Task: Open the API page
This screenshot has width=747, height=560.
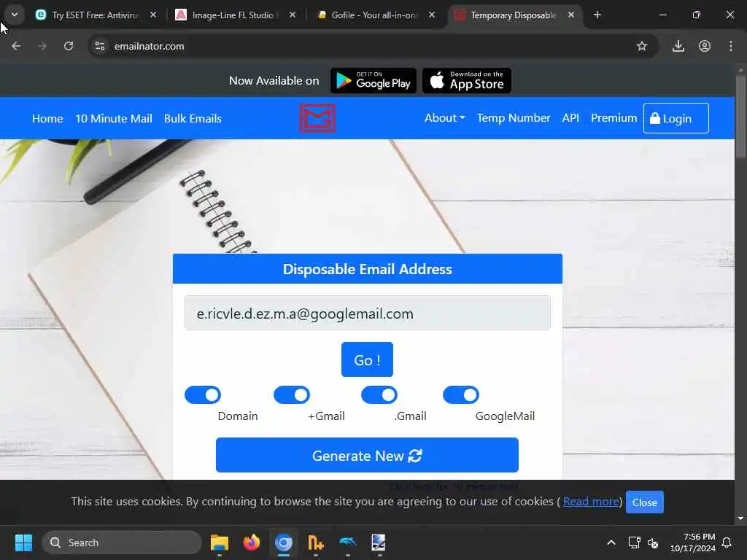Action: pos(570,118)
